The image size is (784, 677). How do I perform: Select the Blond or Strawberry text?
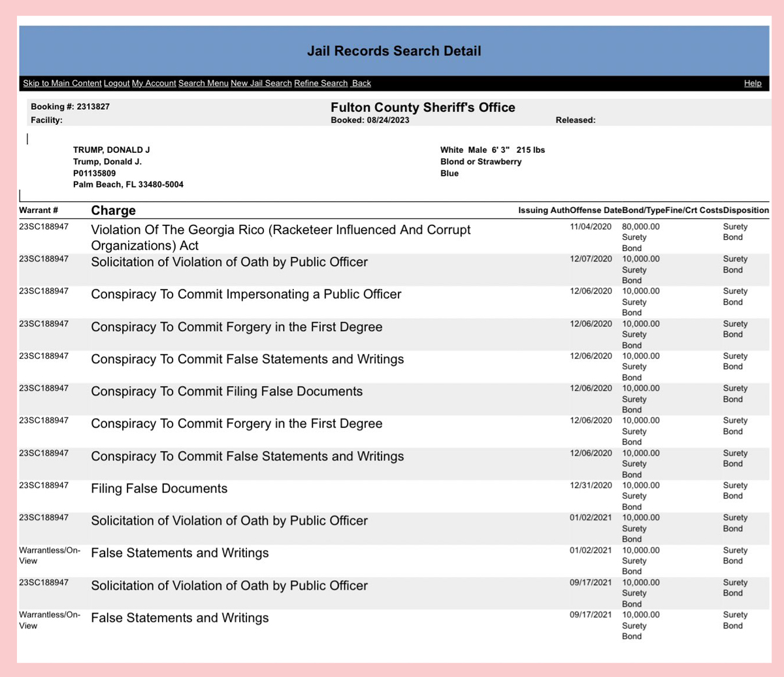481,161
